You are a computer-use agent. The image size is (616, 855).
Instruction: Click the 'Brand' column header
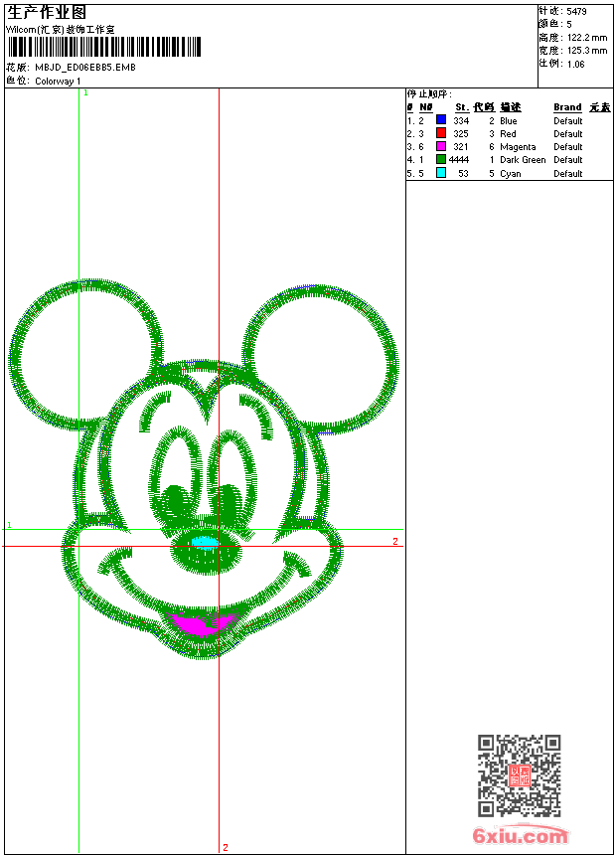pos(567,107)
